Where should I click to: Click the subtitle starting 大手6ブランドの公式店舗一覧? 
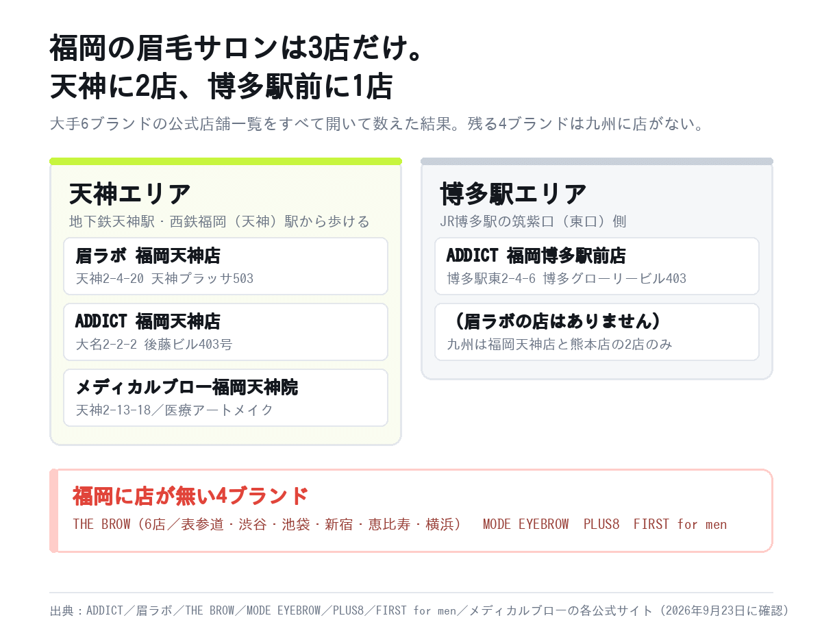[x=377, y=124]
